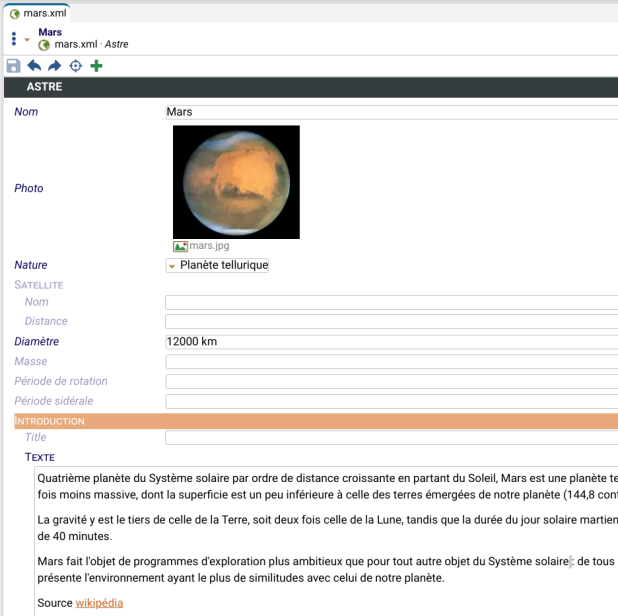Collapse the ASTRE section header
Viewport: 618px width, 616px height.
click(x=44, y=87)
